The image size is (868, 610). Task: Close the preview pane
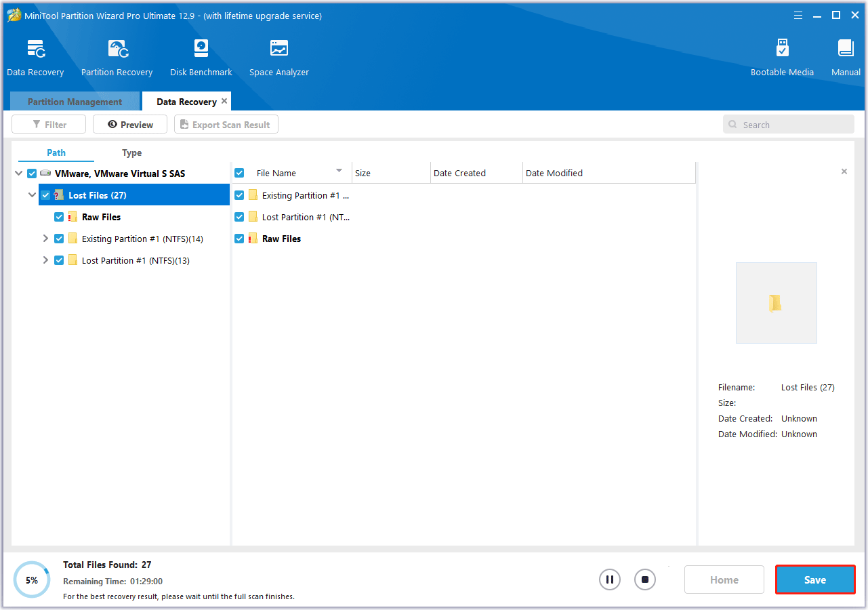844,171
